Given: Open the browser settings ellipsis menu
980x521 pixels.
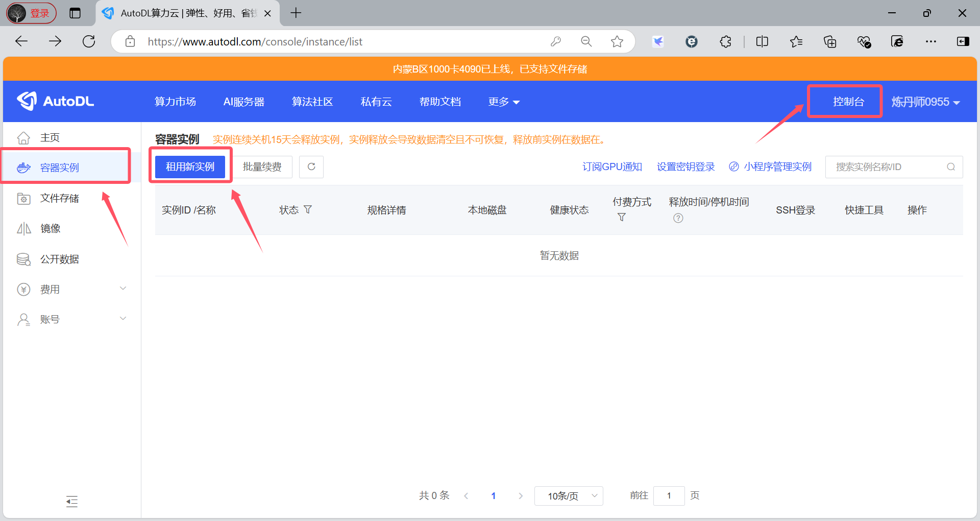Looking at the screenshot, I should [931, 41].
